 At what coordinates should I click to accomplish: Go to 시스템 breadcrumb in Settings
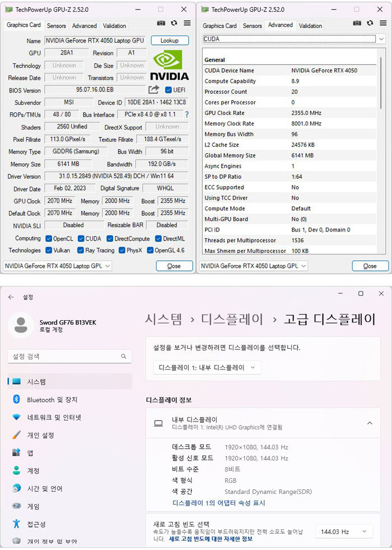click(x=164, y=319)
